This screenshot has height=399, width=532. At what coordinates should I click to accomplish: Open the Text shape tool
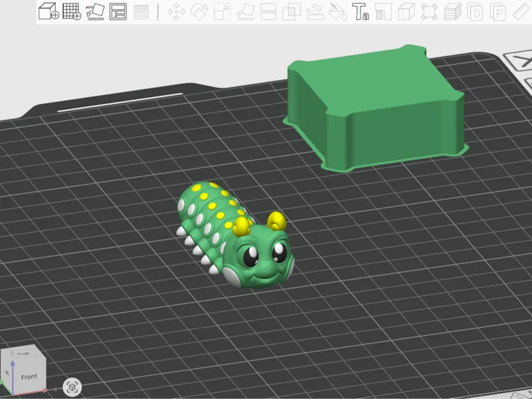click(x=360, y=11)
